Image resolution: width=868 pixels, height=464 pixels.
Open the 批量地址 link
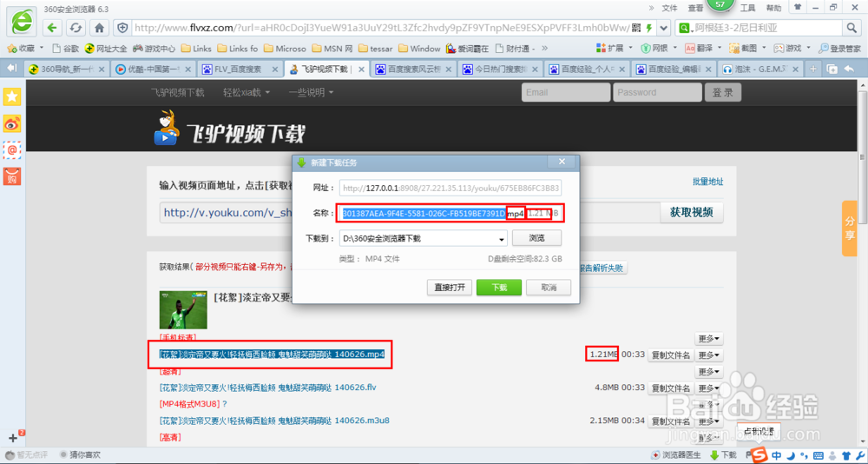click(708, 182)
